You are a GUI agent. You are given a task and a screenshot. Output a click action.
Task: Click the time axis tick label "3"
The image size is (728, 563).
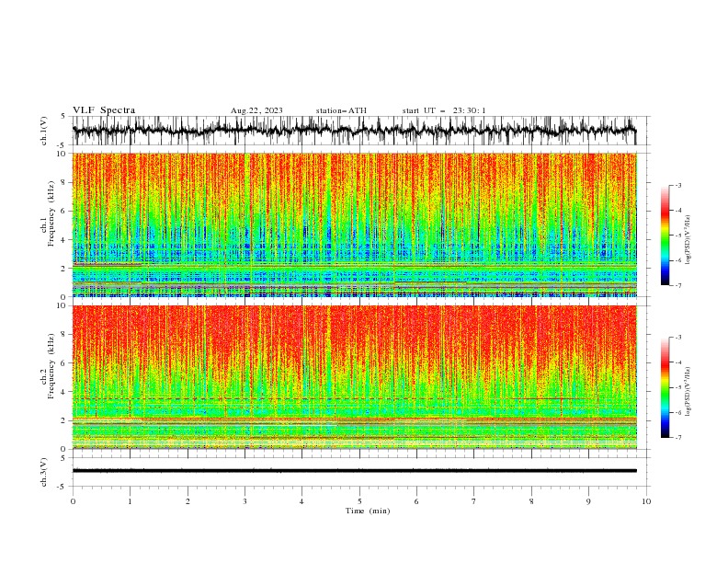click(245, 501)
